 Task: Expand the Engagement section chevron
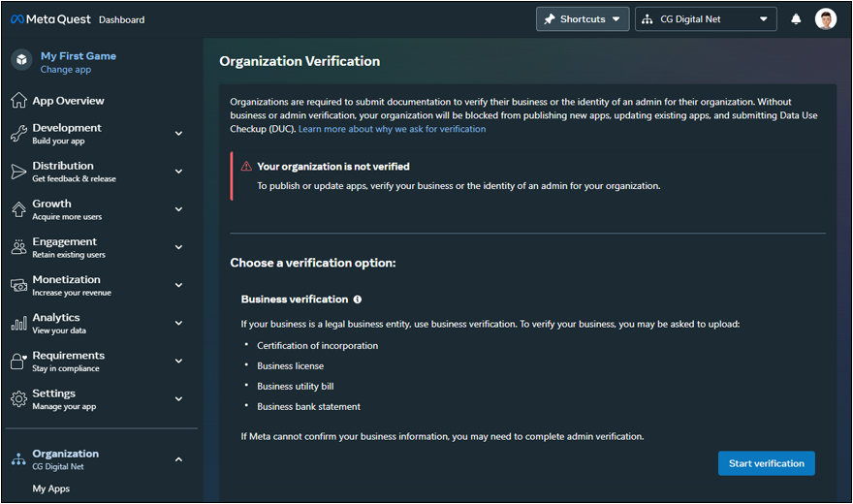178,247
